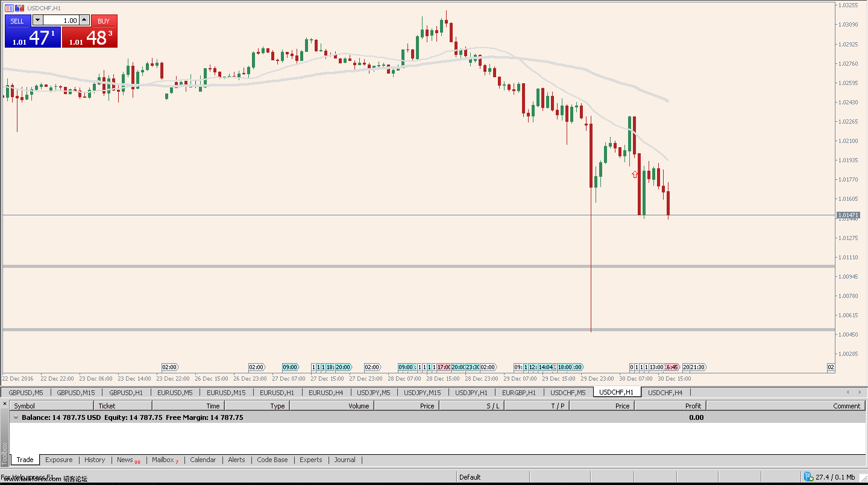Switch to EURUSD,H4 chart tab

click(326, 392)
